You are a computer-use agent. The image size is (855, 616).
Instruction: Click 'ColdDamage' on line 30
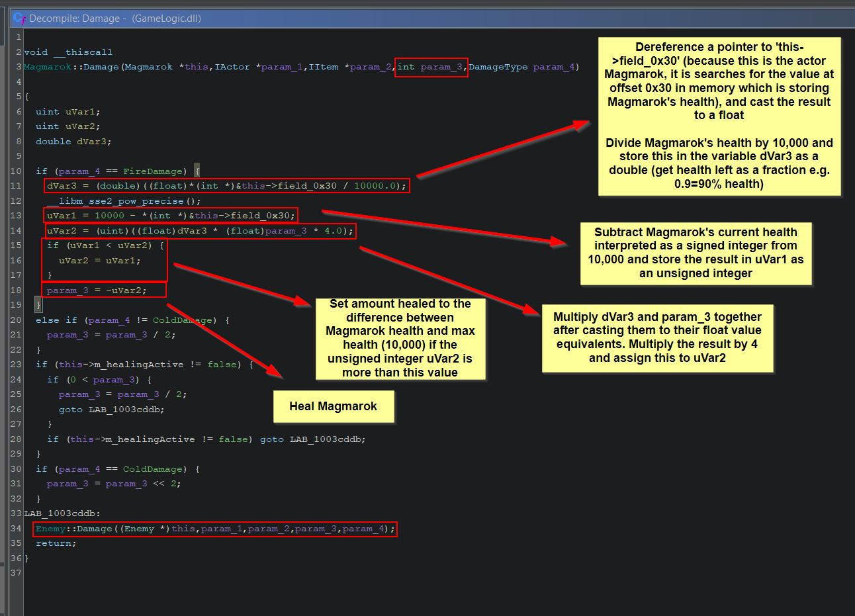(x=152, y=468)
